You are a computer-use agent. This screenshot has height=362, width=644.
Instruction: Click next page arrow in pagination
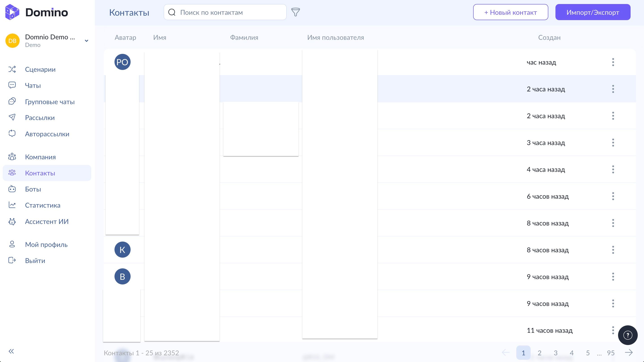(629, 353)
